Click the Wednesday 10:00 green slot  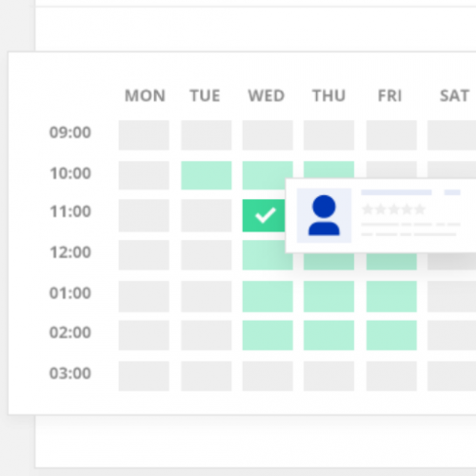pos(268,175)
